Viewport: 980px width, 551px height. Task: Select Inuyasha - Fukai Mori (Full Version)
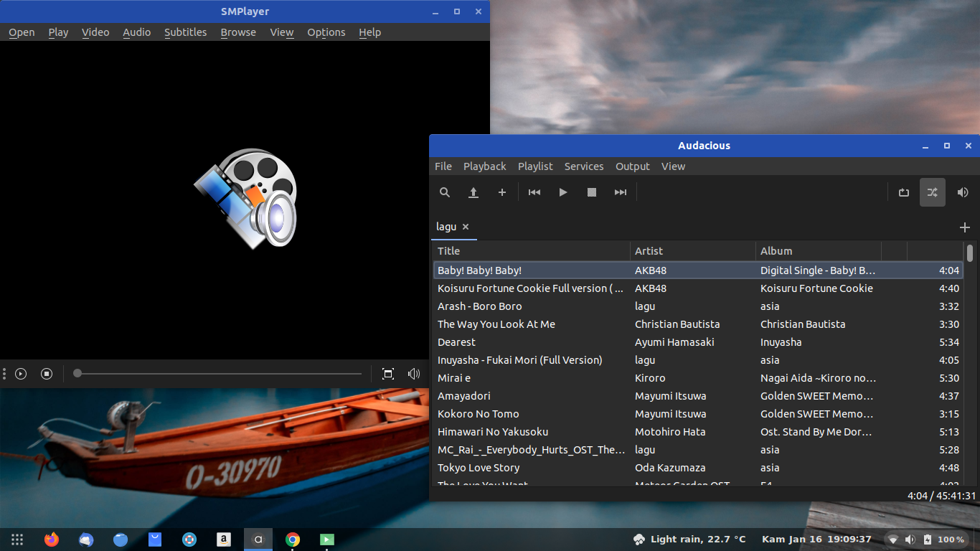698,360
